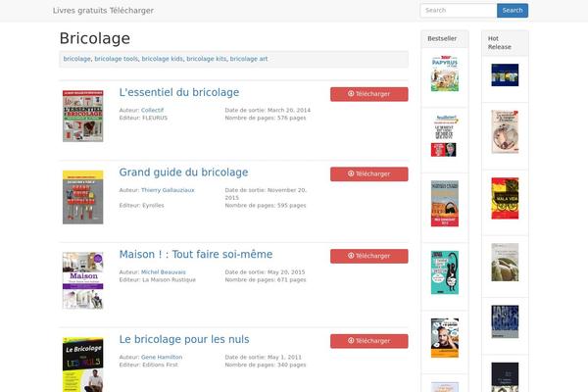Image resolution: width=588 pixels, height=392 pixels.
Task: Click the Date de sortie: May 20, 2015 text
Action: [266, 272]
